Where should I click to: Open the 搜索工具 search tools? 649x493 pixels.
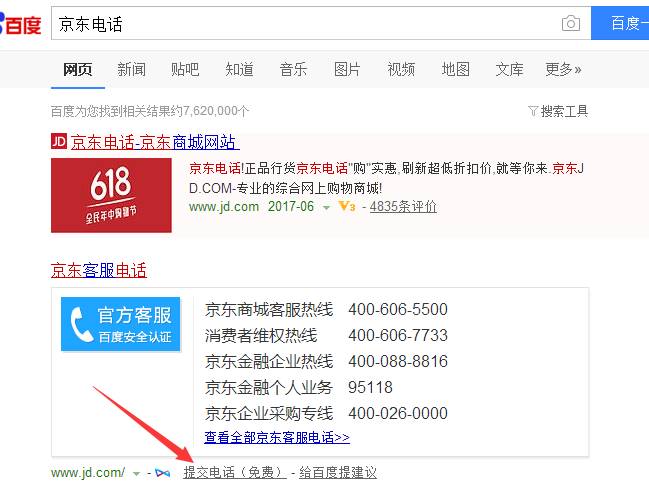pos(564,111)
